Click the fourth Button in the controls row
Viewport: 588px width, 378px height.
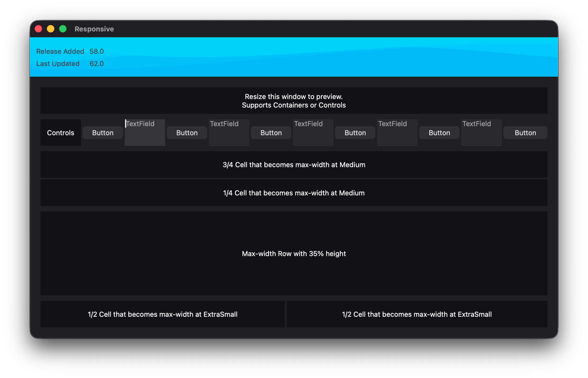click(x=355, y=133)
